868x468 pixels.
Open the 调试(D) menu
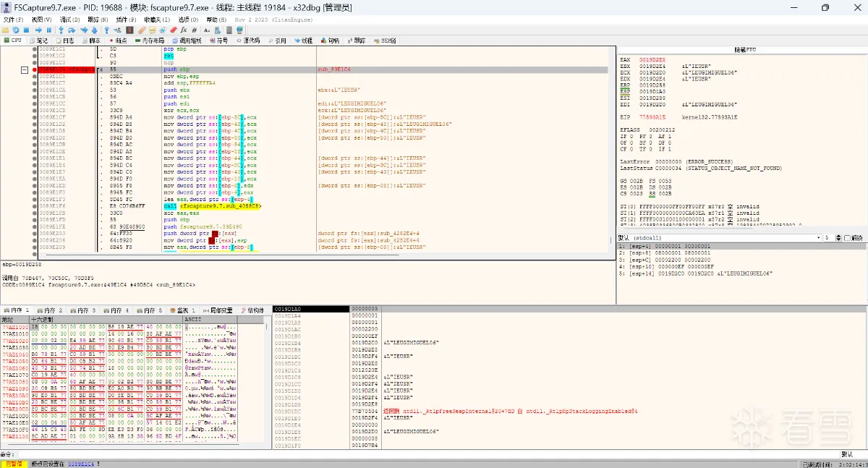70,20
